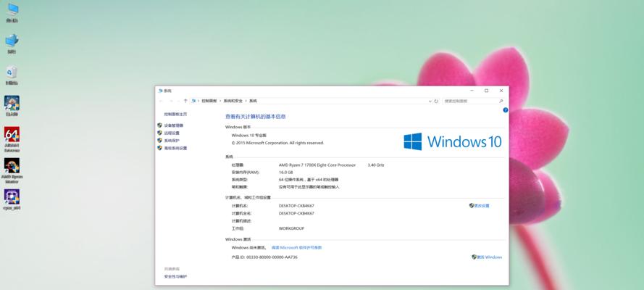Image resolution: width=644 pixels, height=290 pixels.
Task: Click the back navigation arrow
Action: (x=161, y=101)
